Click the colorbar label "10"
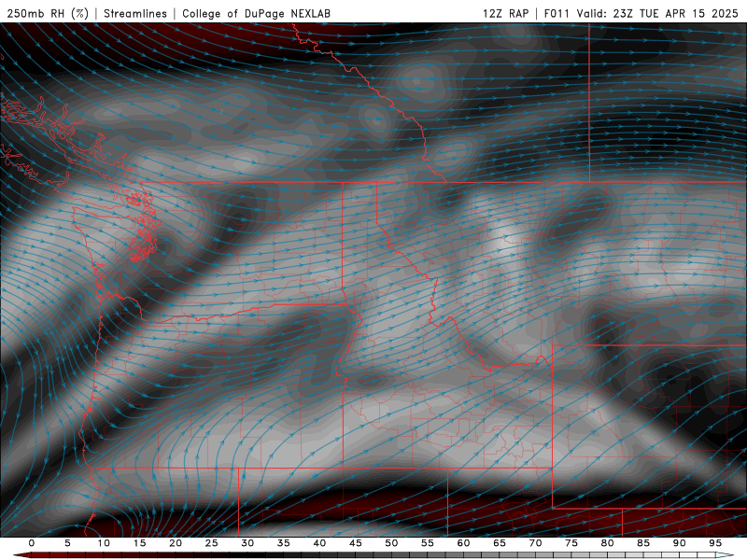 [x=104, y=543]
